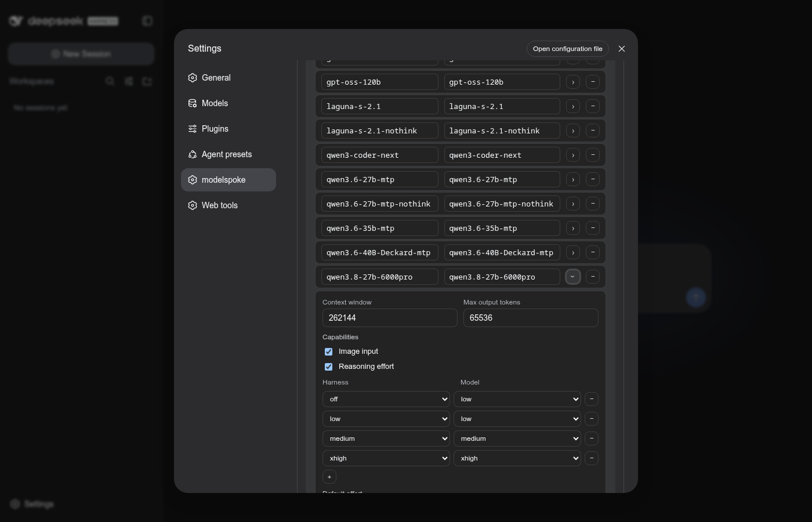Image resolution: width=812 pixels, height=522 pixels.
Task: Add a new effort mapping row
Action: pyautogui.click(x=329, y=477)
